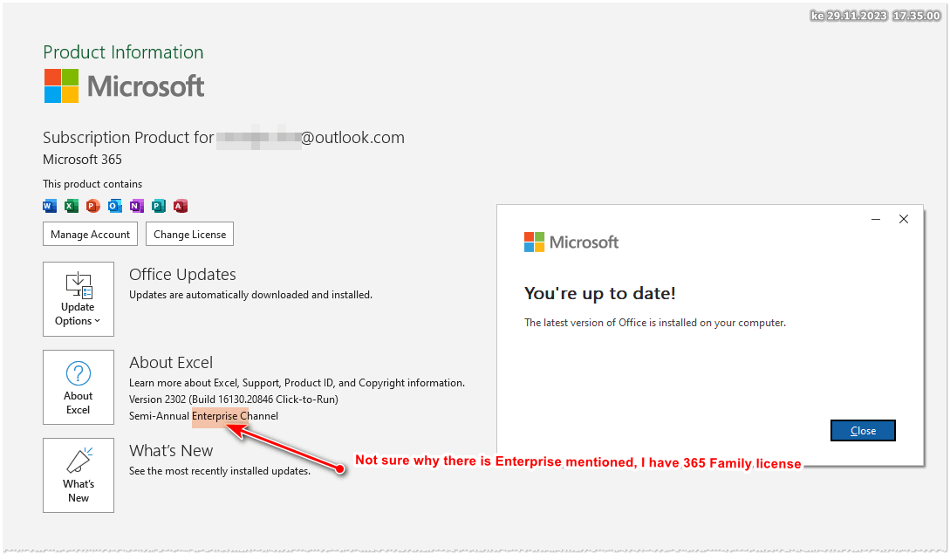Click the Product Information heading
950x560 pixels.
123,52
